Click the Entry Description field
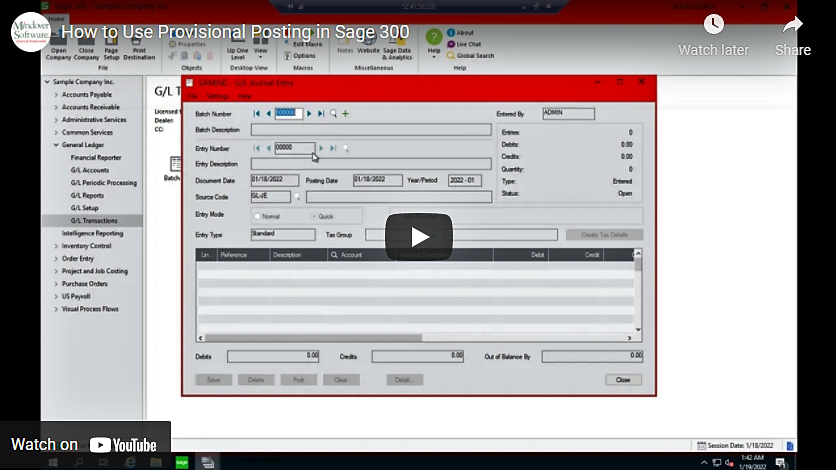This screenshot has height=470, width=836. point(371,164)
